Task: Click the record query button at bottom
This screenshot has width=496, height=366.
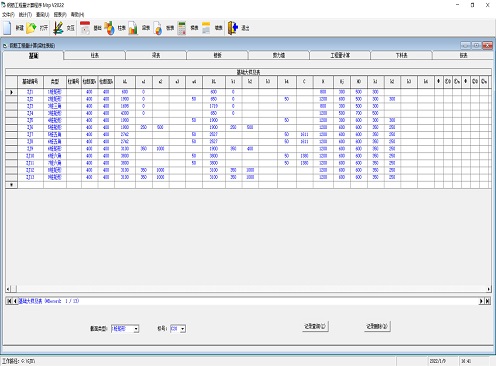Action: tap(315, 326)
